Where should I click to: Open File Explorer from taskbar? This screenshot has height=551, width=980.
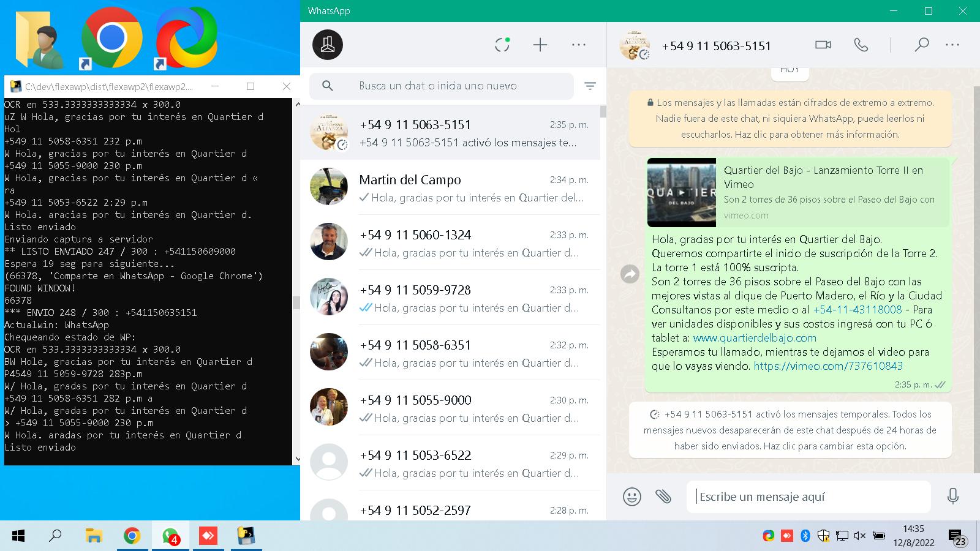[x=93, y=536]
